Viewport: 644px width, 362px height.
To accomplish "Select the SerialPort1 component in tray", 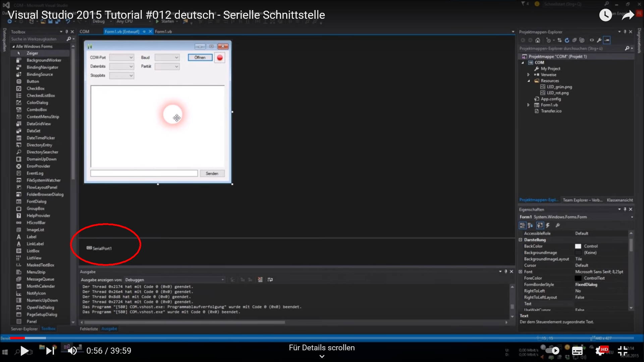I will (99, 248).
